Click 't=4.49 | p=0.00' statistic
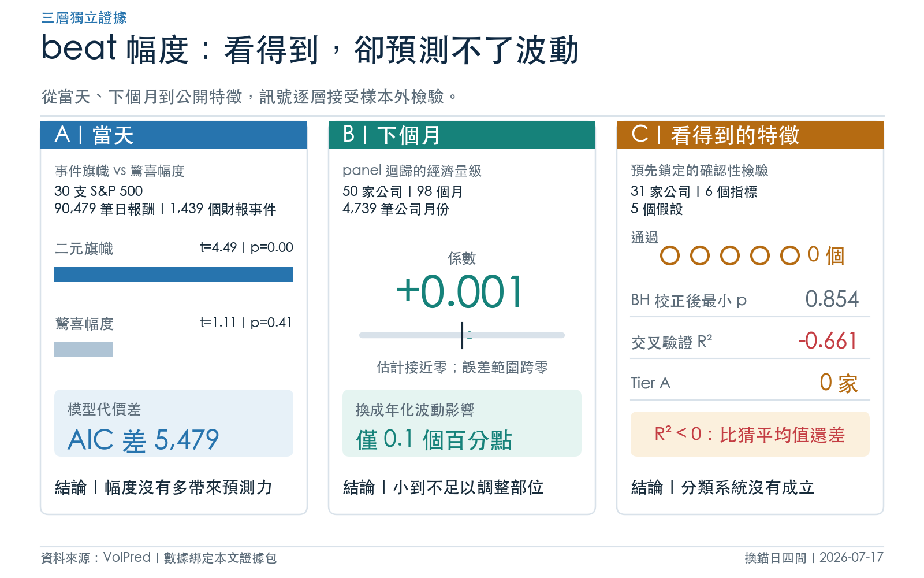Screen dimensions: 924x578 pos(247,247)
